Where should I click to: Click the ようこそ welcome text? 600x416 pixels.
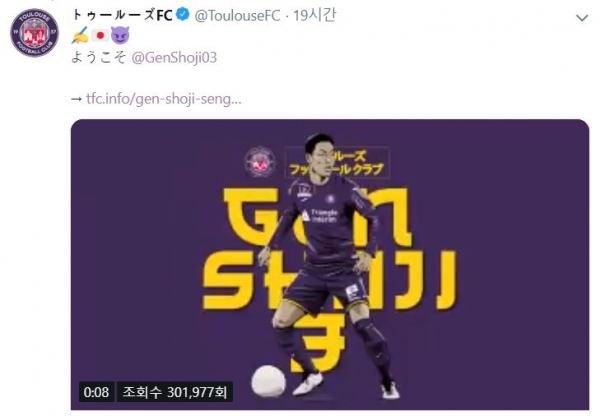[x=98, y=58]
